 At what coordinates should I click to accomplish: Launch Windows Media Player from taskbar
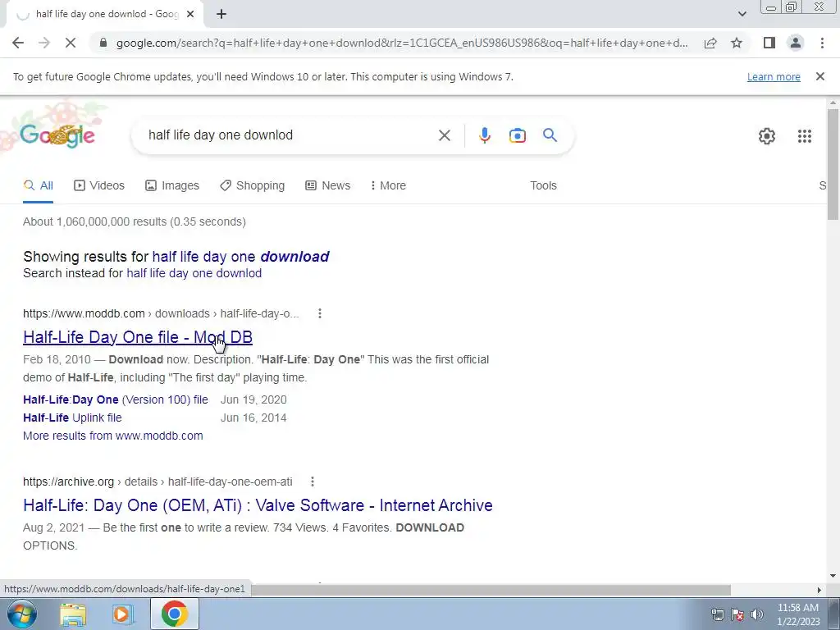tap(122, 614)
